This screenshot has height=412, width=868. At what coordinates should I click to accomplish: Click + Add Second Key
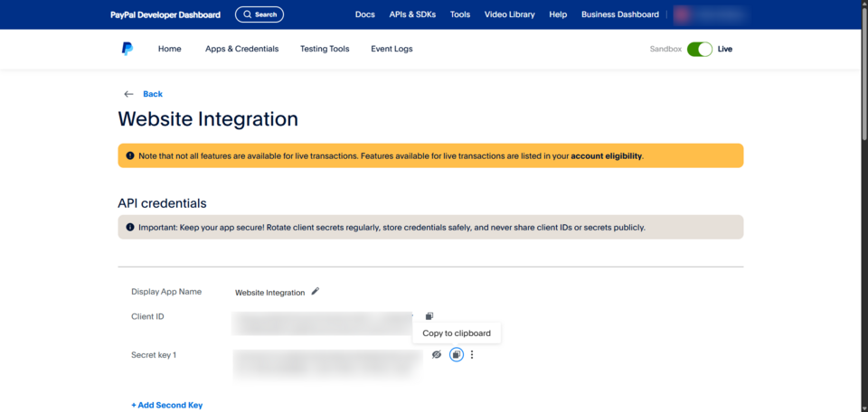click(166, 406)
